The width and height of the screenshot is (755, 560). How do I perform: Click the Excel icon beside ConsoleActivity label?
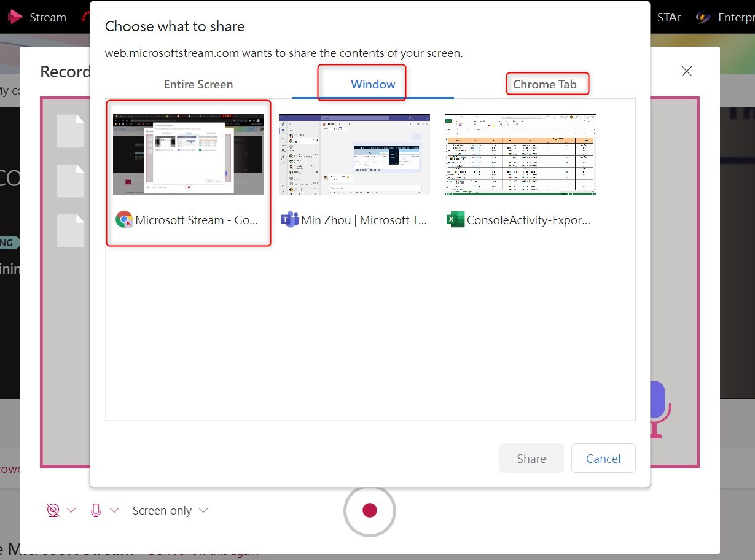click(455, 220)
